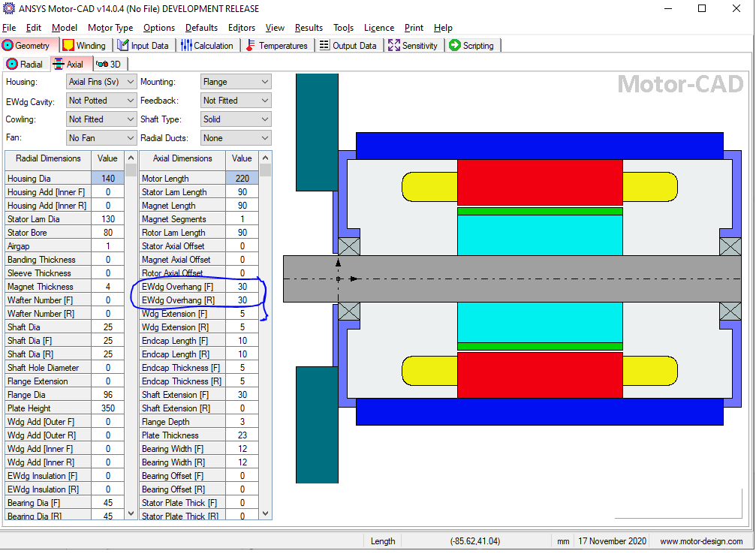Image resolution: width=756 pixels, height=554 pixels.
Task: Click the Axial Dimensions column header
Action: [182, 158]
